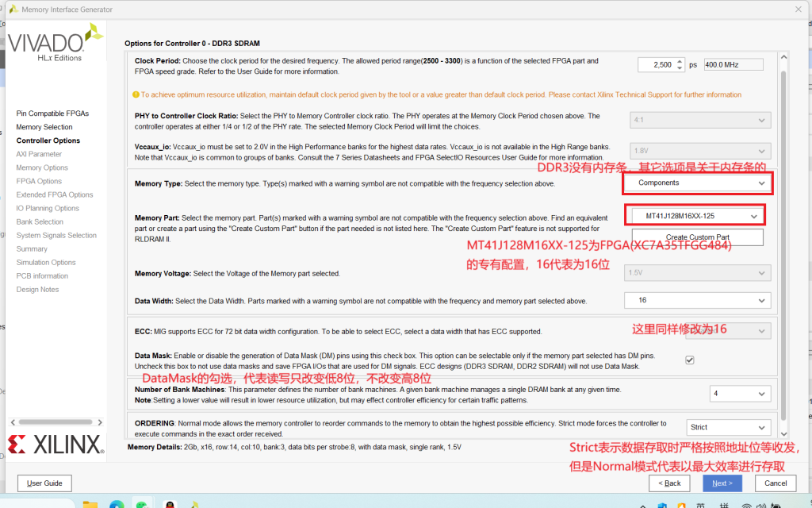Click the 'ECC:' label
The image size is (812, 508).
(x=143, y=331)
